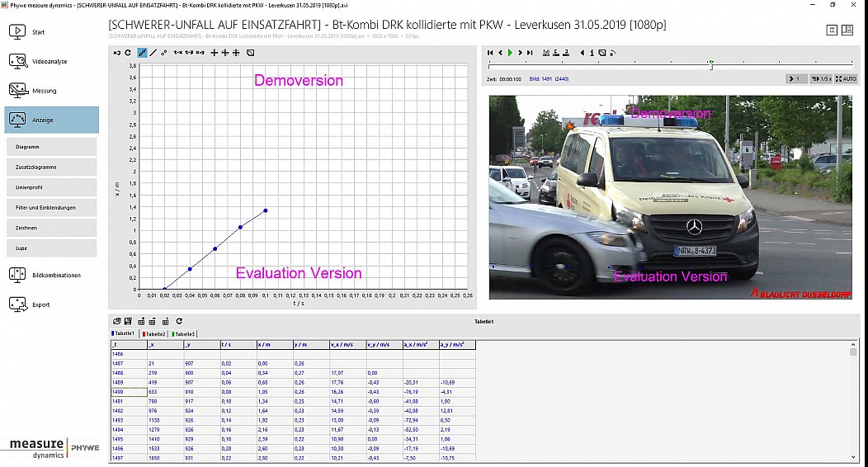Click the Zusatzdiagramme button

click(x=51, y=167)
